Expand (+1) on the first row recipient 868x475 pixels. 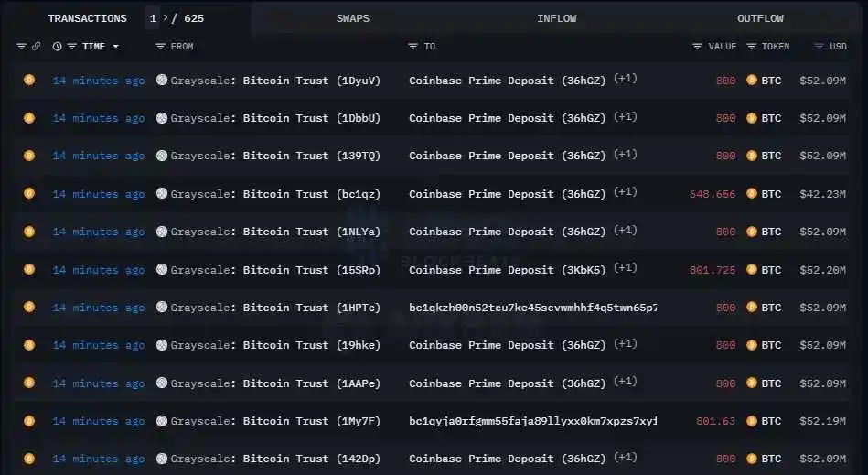click(625, 79)
